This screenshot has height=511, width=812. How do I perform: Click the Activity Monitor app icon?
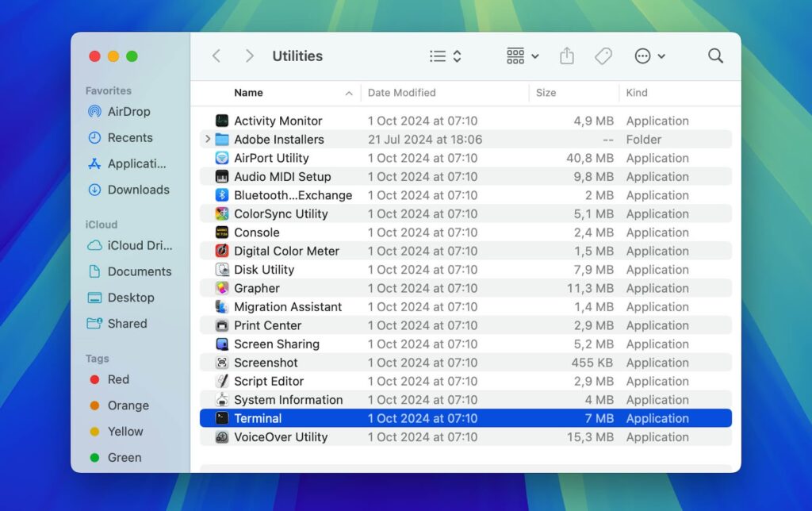(222, 121)
